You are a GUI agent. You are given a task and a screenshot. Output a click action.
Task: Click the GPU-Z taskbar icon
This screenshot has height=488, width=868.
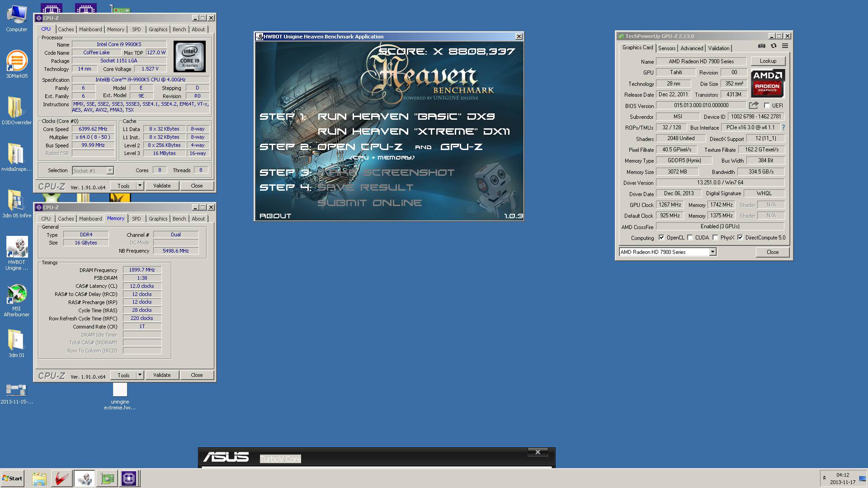point(107,479)
